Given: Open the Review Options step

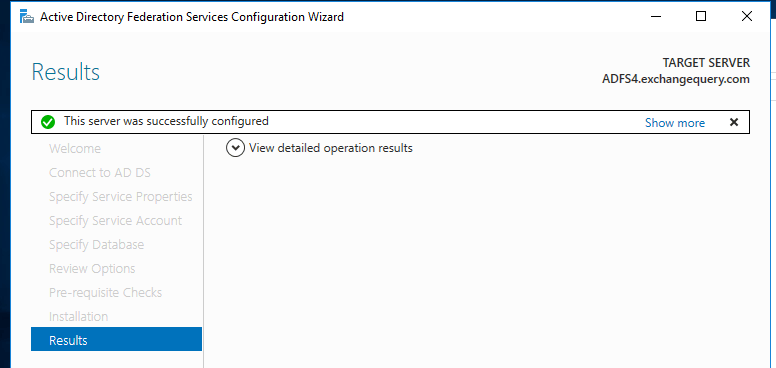Looking at the screenshot, I should [92, 269].
